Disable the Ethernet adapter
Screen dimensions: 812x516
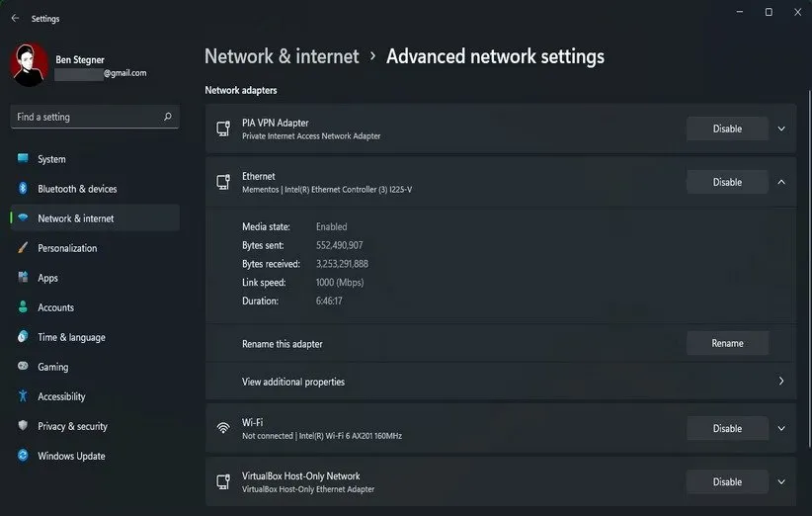[727, 182]
